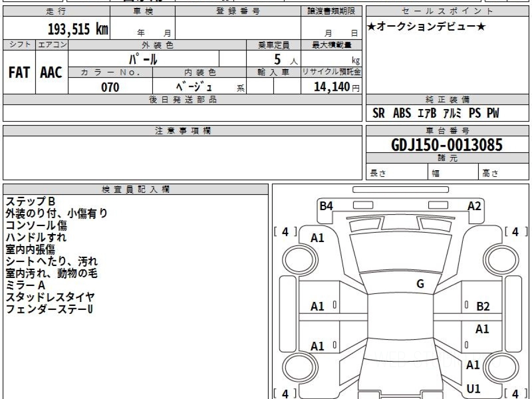This screenshot has width=532, height=399.
Task: Click the 走行 column header
Action: coord(56,12)
